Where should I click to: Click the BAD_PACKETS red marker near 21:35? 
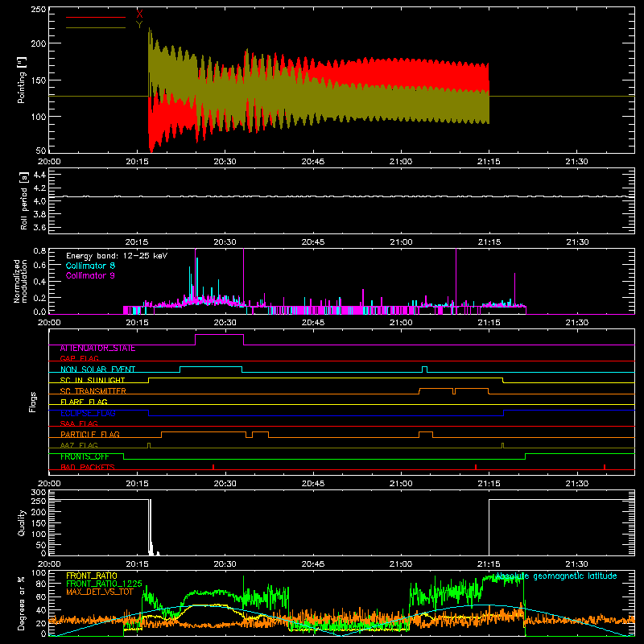(x=605, y=467)
